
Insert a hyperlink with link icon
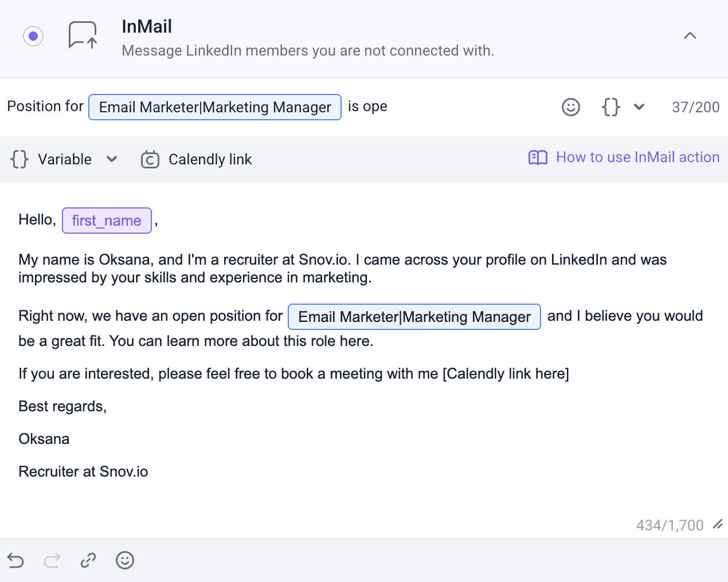pyautogui.click(x=88, y=560)
